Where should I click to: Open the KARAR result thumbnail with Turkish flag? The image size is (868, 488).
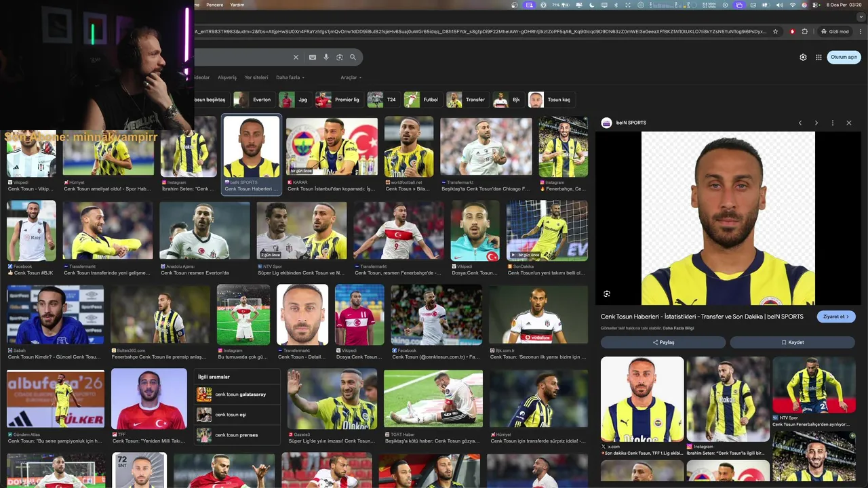click(x=332, y=147)
